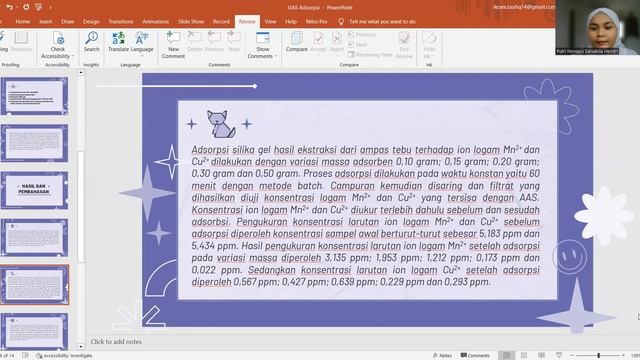Open the Nitro Pro tab
The height and width of the screenshot is (360, 640).
click(317, 22)
